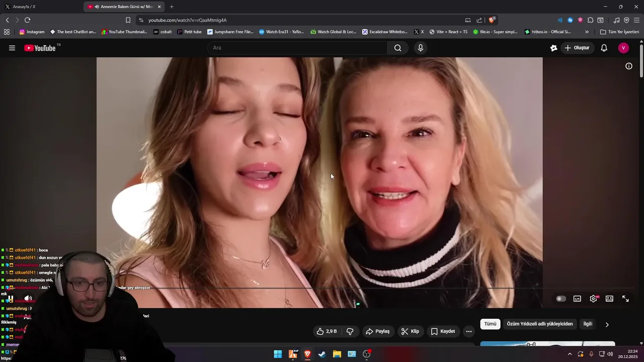
Task: Save video with Kaydet button
Action: click(x=443, y=331)
